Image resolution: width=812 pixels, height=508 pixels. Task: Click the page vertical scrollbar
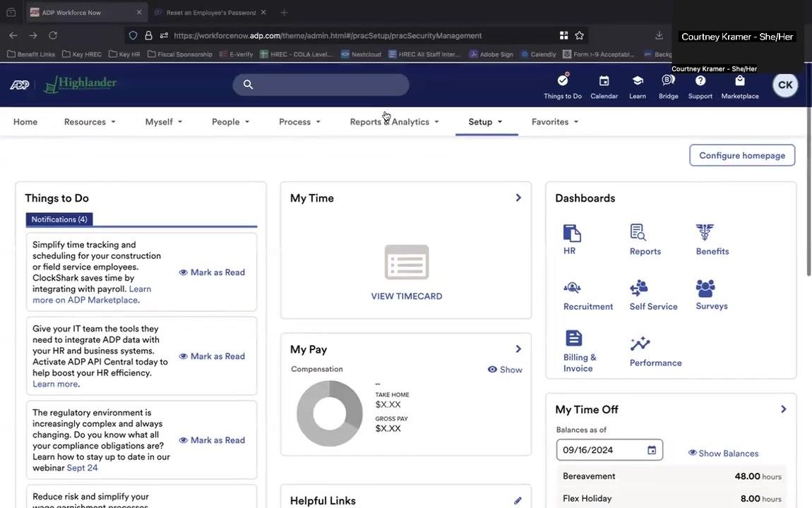click(808, 171)
